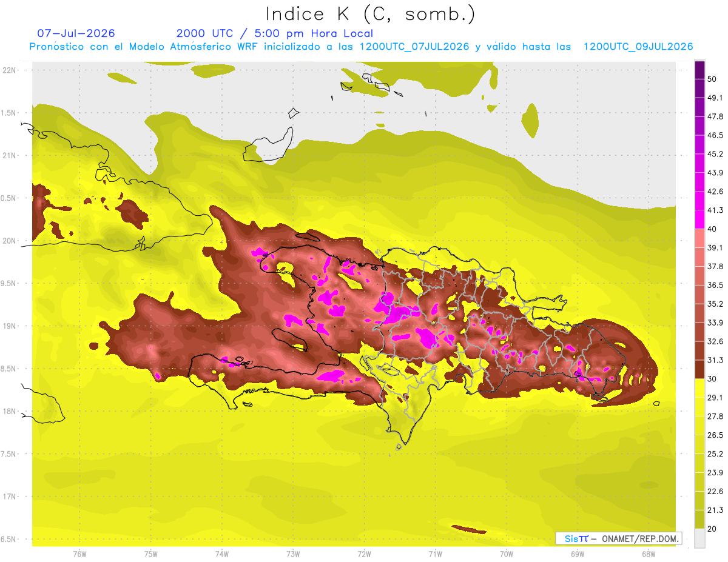Viewport: 728px width, 562px height.
Task: Click the "17N" latitude label
Action: tap(10, 497)
